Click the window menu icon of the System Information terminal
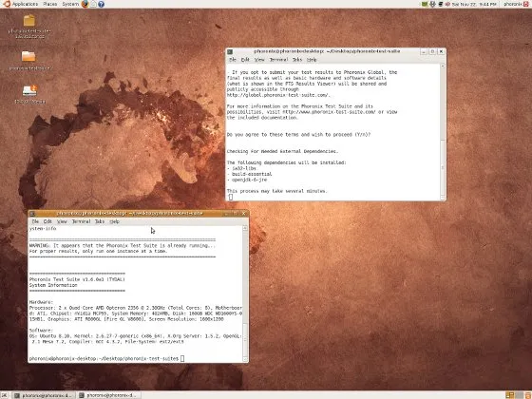 pos(32,214)
